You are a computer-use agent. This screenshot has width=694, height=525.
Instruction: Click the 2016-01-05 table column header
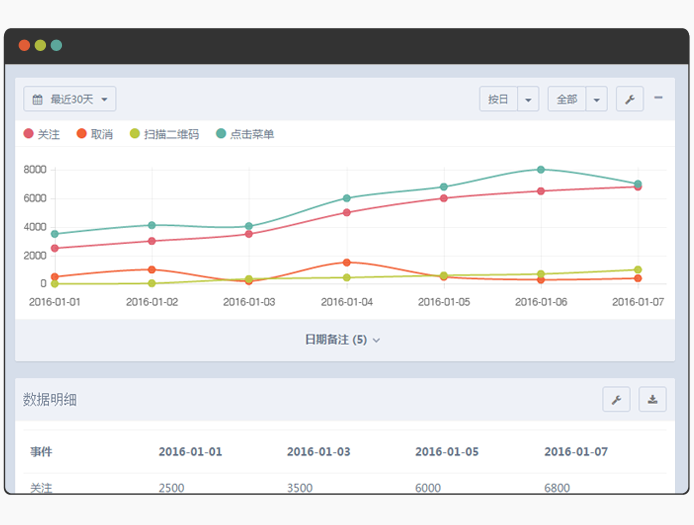coord(447,452)
